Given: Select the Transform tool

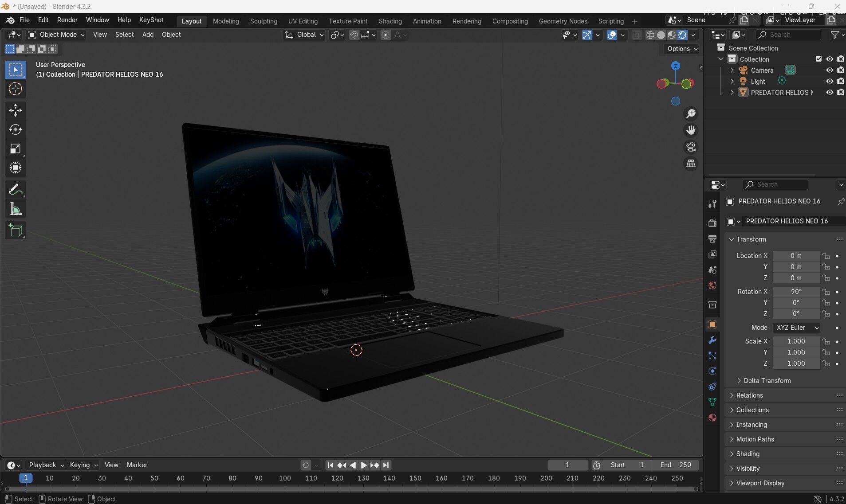Looking at the screenshot, I should coord(16,168).
